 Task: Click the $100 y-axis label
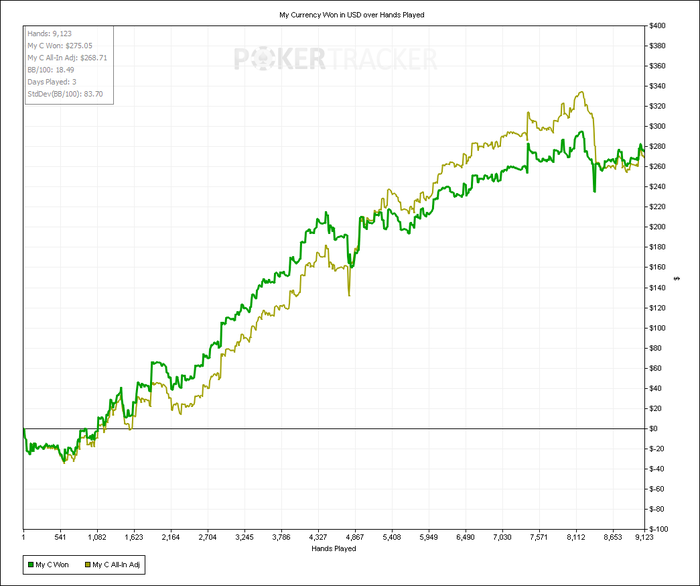657,328
